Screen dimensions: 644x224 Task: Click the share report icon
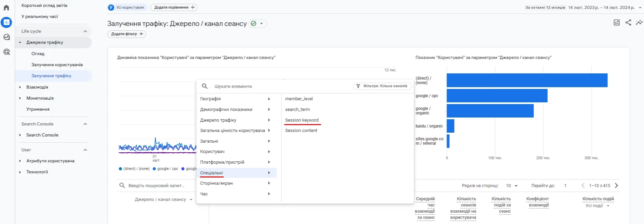[628, 22]
